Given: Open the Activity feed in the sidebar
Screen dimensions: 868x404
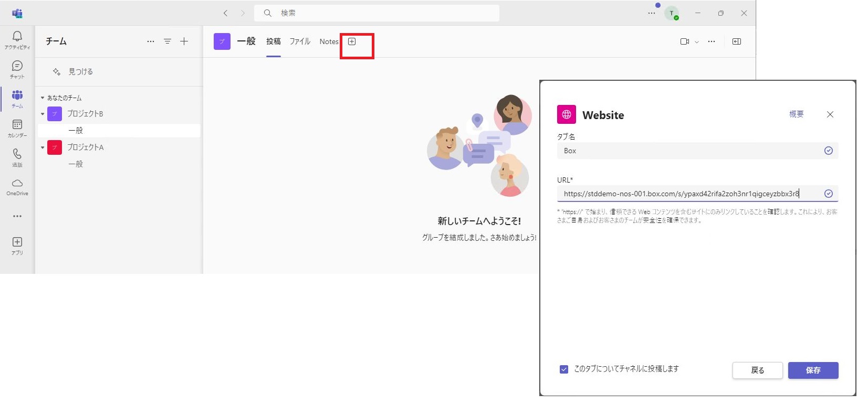Looking at the screenshot, I should [17, 40].
